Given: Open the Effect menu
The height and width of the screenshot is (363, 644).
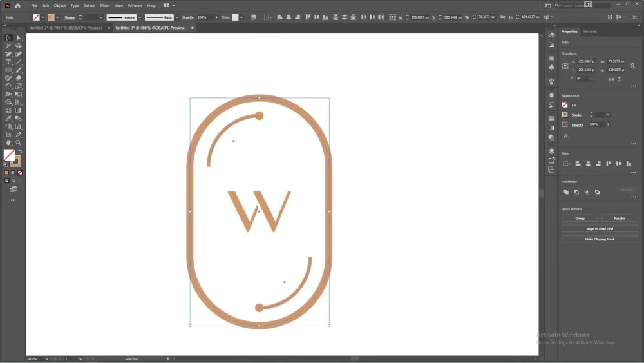Looking at the screenshot, I should pos(104,6).
